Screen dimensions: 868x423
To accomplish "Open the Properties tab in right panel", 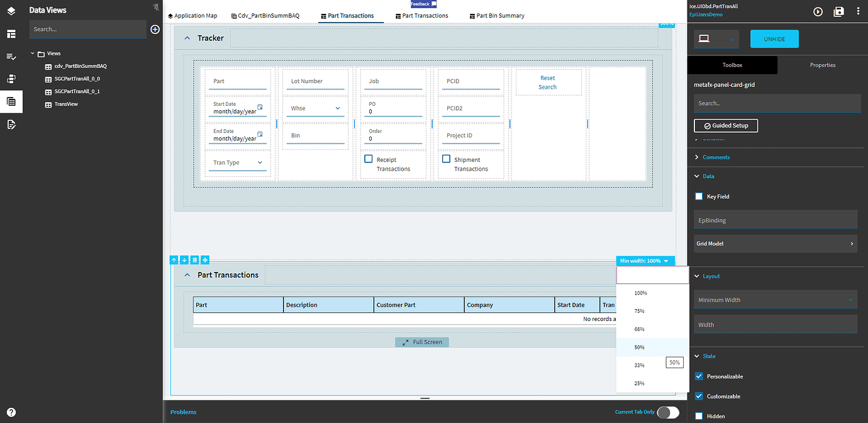I will (x=822, y=65).
